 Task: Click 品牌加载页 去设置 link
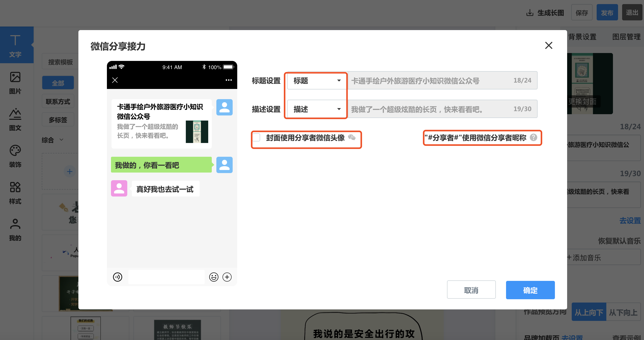point(572,337)
